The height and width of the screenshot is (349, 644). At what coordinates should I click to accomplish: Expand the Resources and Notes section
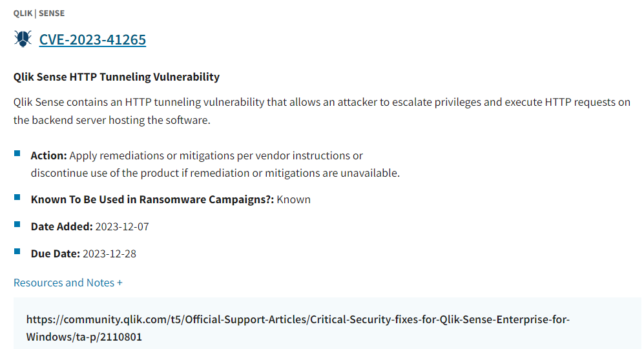[x=64, y=283]
